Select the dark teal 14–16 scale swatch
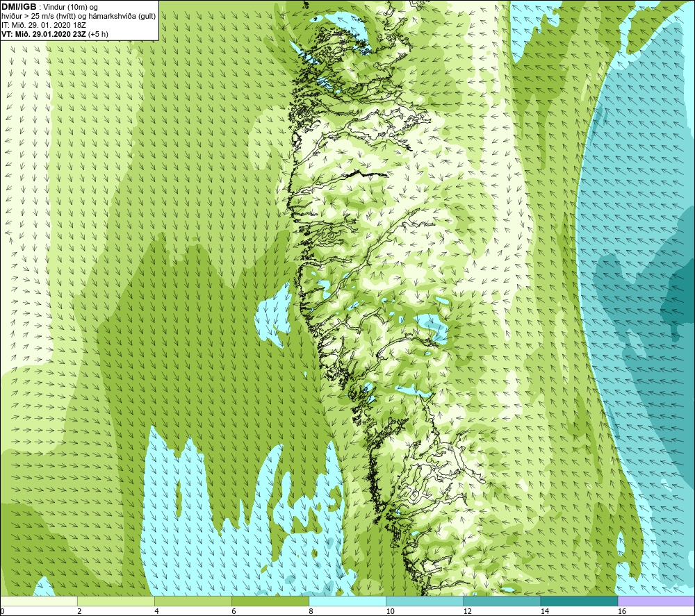The width and height of the screenshot is (695, 616). [x=579, y=601]
